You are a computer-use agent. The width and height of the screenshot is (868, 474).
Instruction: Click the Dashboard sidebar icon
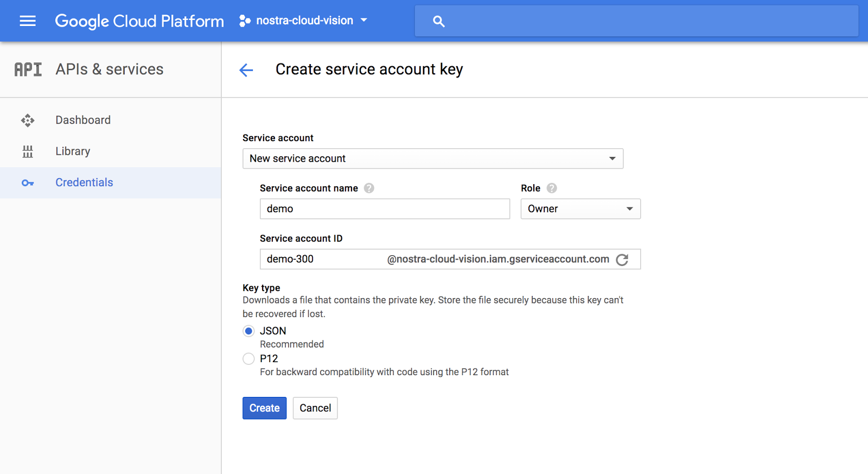point(28,120)
